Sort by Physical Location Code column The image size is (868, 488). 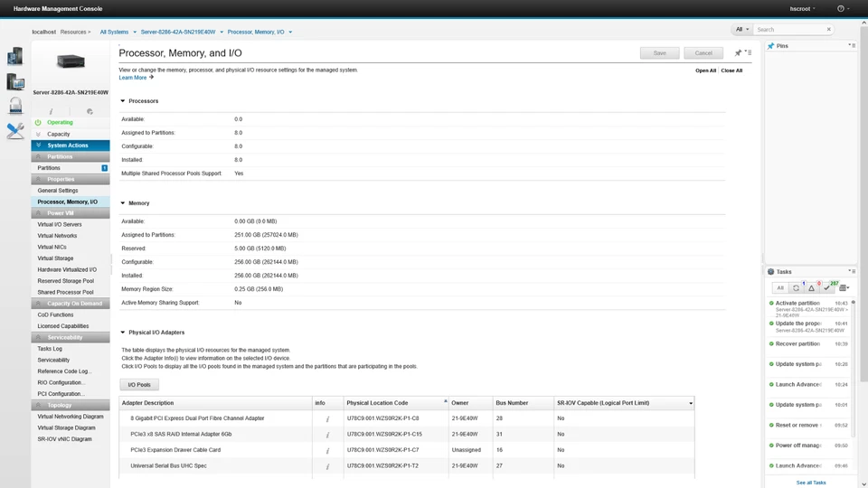(395, 403)
